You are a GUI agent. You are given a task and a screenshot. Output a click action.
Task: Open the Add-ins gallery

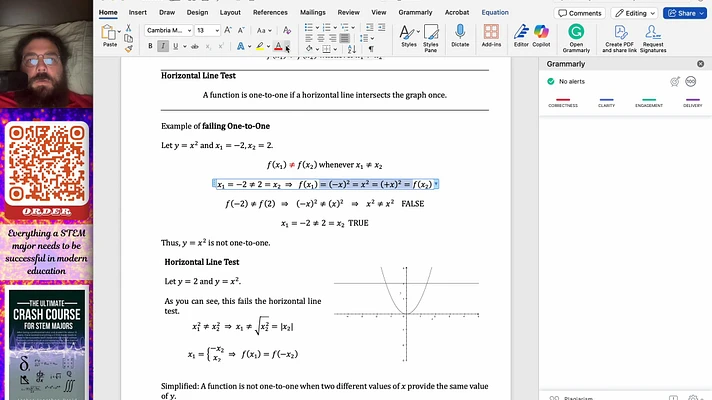(x=491, y=36)
